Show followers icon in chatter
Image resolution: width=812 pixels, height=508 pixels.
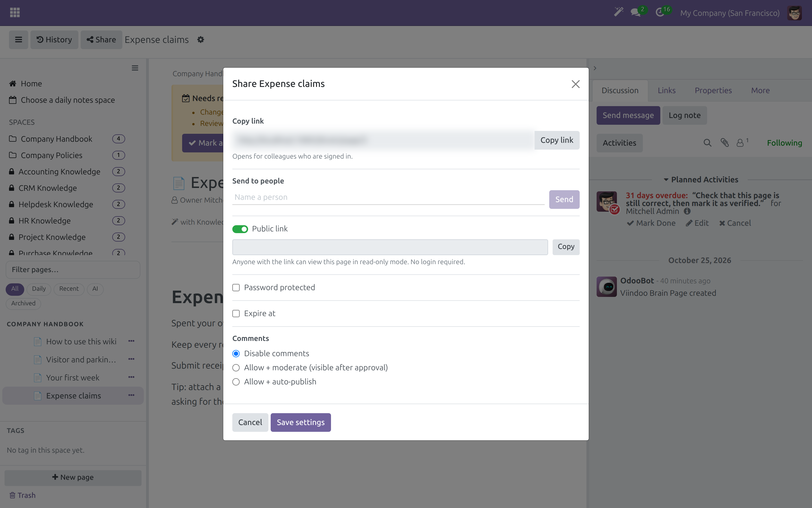742,143
